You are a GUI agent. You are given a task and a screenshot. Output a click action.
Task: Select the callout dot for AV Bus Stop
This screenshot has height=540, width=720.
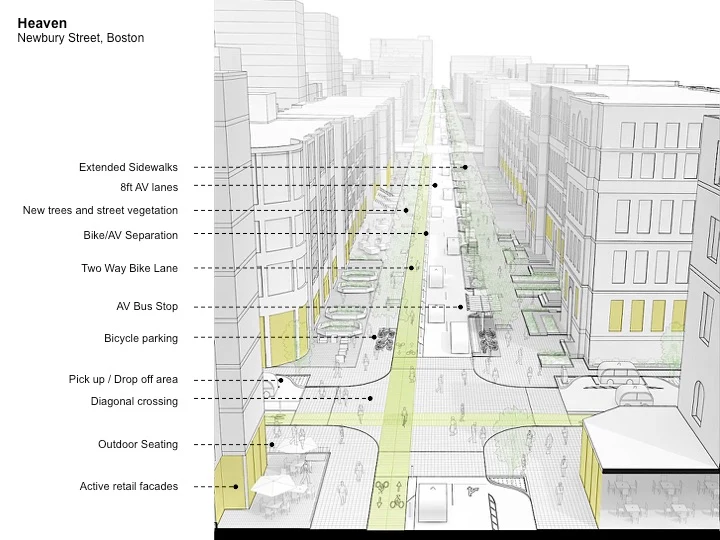point(462,307)
